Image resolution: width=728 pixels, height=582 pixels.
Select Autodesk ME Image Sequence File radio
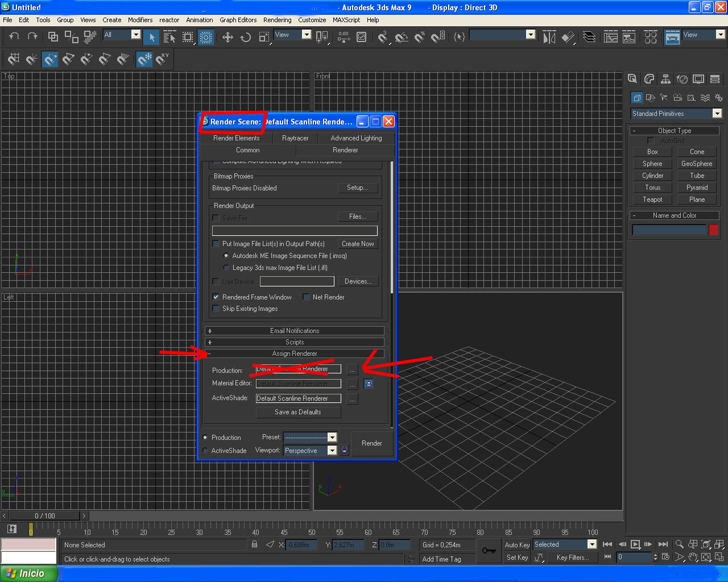pyautogui.click(x=226, y=256)
